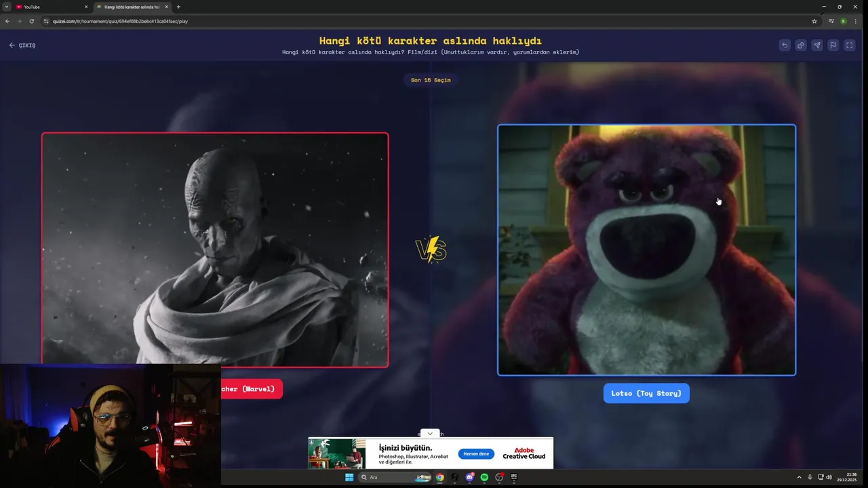Click the browser forward arrow
This screenshot has height=488, width=868.
point(19,21)
